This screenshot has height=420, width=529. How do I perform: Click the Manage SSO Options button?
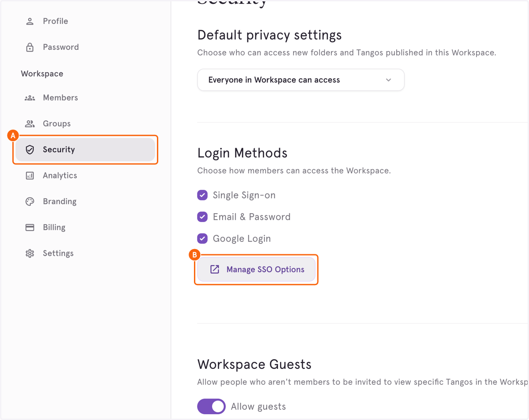[x=256, y=269]
